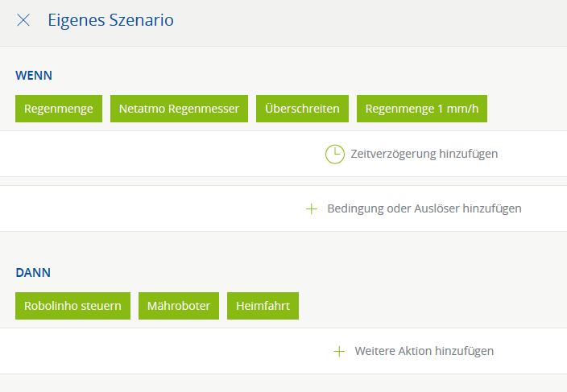Viewport: 567px width, 392px height.
Task: Click the WENN section heading
Action: click(34, 76)
